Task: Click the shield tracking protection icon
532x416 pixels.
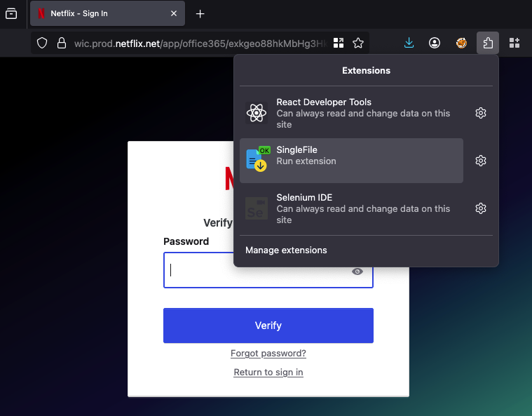Action: 42,43
